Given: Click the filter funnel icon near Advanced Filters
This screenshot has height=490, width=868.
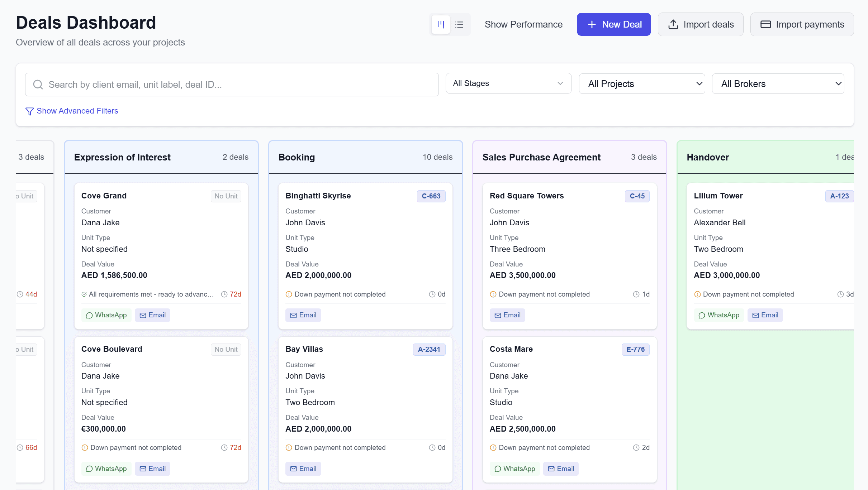Looking at the screenshot, I should click(29, 111).
